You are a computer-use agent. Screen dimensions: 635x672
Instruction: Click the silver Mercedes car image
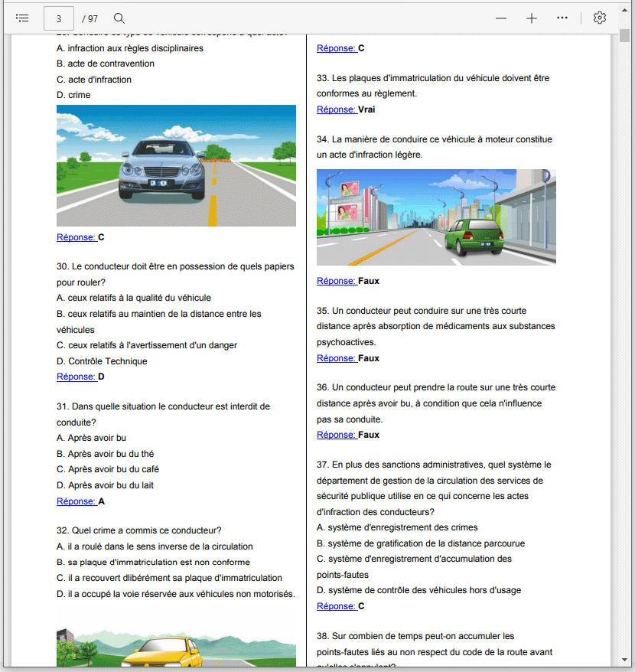176,165
